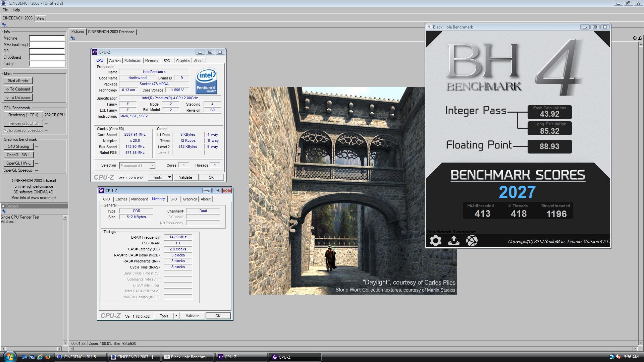Click the system clock 5:56 AM
Image resolution: width=644 pixels, height=362 pixels.
point(631,357)
